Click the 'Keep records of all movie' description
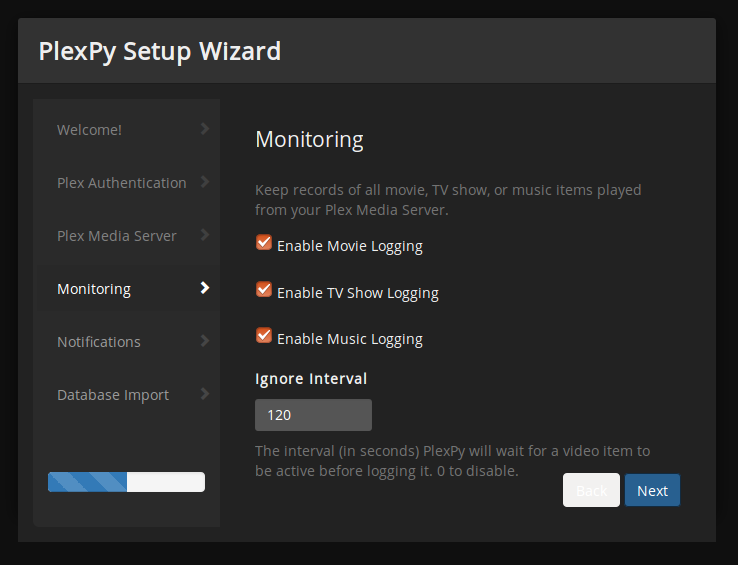This screenshot has height=565, width=738. click(x=448, y=200)
